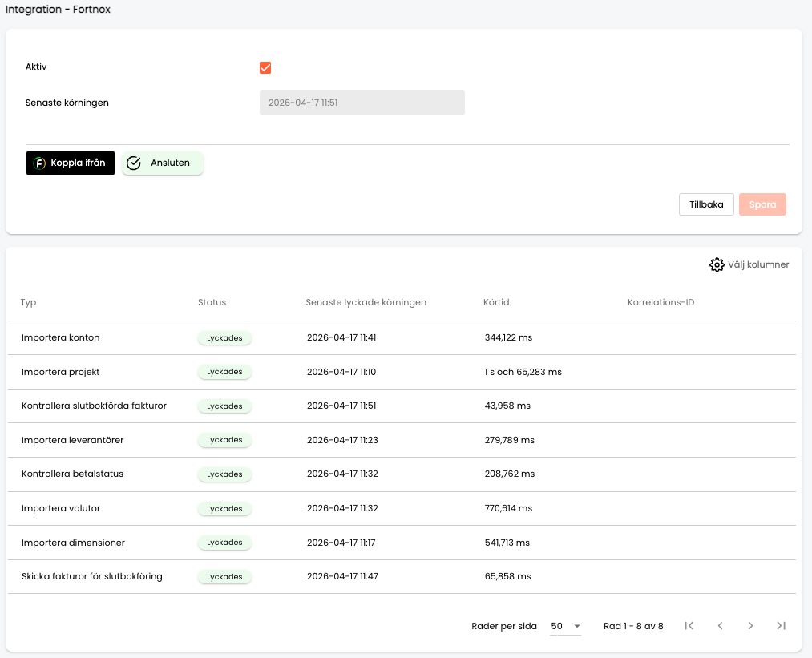The image size is (812, 658).
Task: Click the Fortnox logo icon in Koppla ifrån
Action: (39, 163)
